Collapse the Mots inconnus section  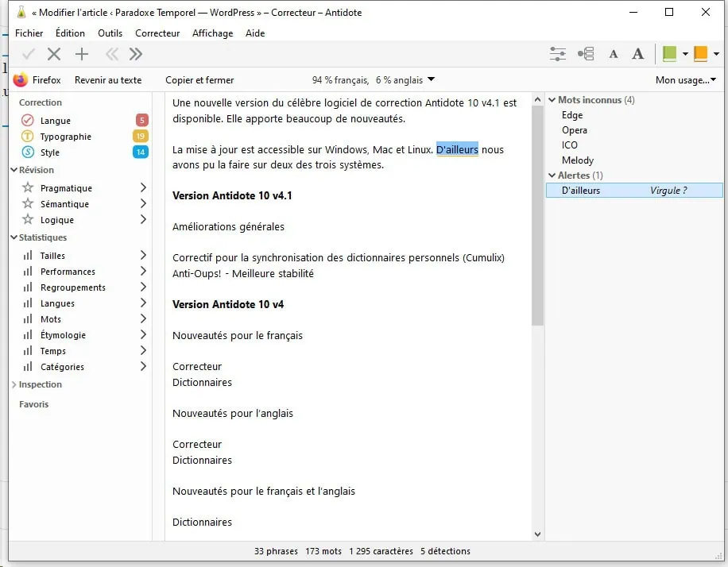[552, 100]
